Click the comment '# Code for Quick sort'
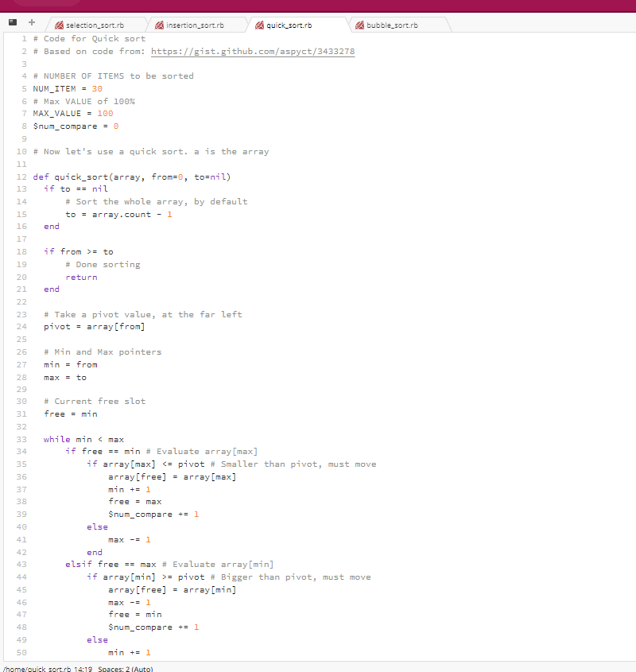 click(89, 39)
